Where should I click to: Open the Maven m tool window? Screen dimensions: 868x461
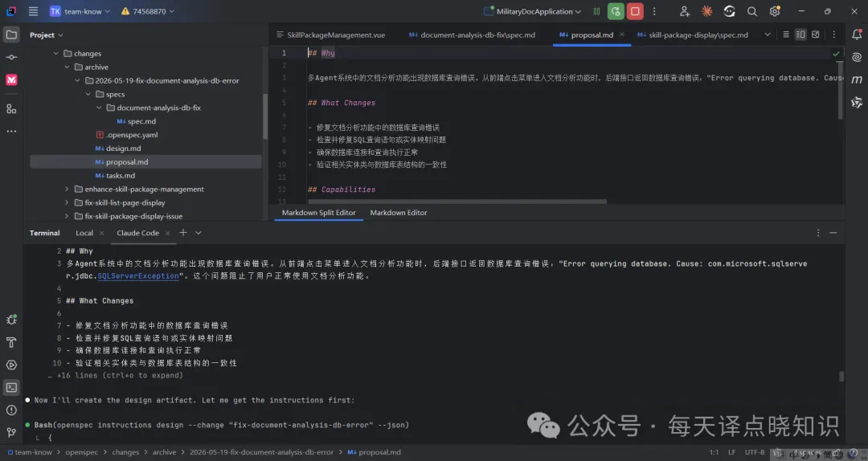click(857, 80)
